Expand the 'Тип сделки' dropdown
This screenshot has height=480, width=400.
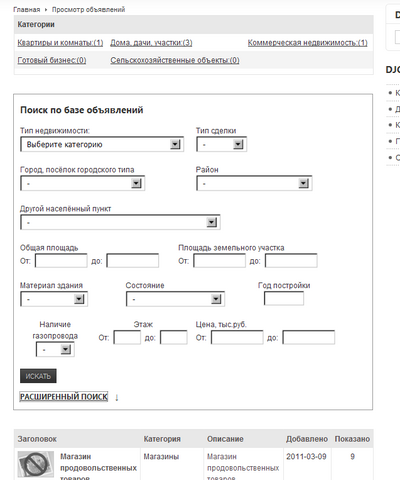click(221, 144)
